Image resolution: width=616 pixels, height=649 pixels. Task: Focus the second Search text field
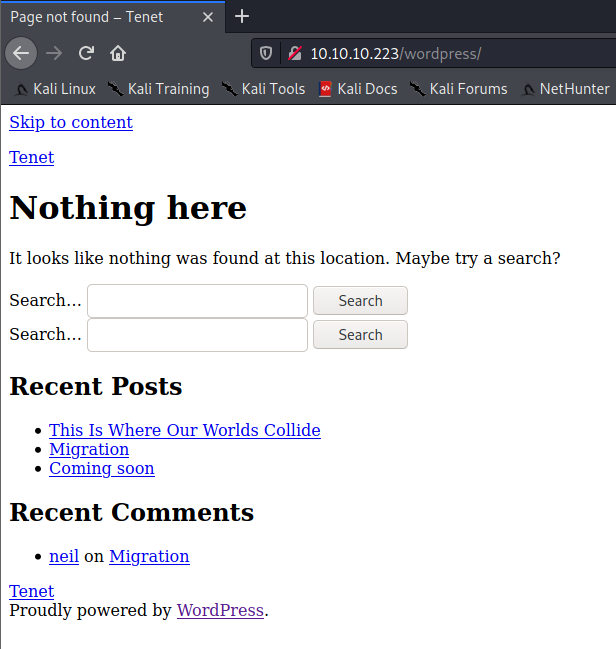click(x=197, y=335)
